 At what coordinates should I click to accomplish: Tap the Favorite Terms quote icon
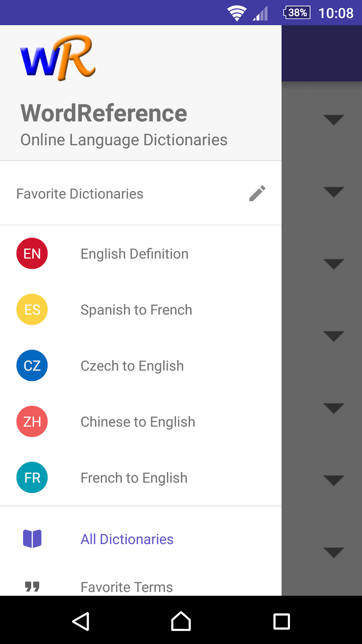(x=32, y=586)
